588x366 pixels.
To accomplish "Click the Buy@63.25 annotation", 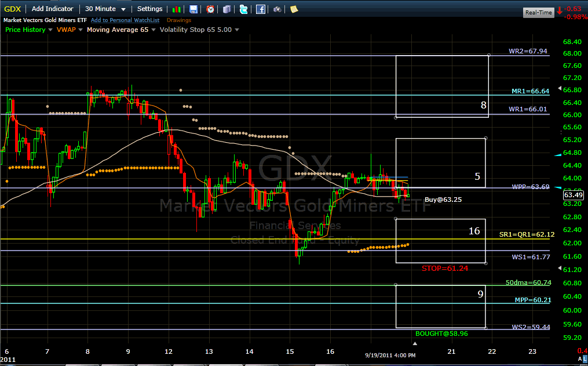I will 443,200.
